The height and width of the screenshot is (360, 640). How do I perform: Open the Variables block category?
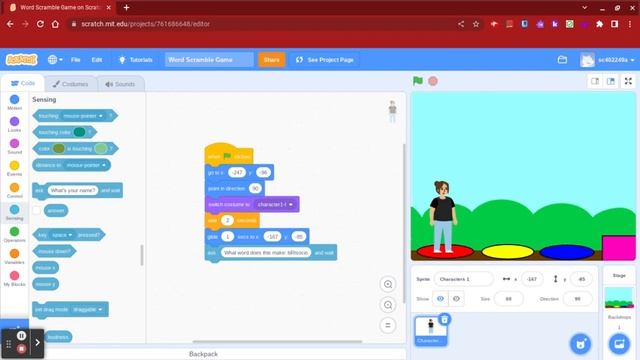point(14,256)
